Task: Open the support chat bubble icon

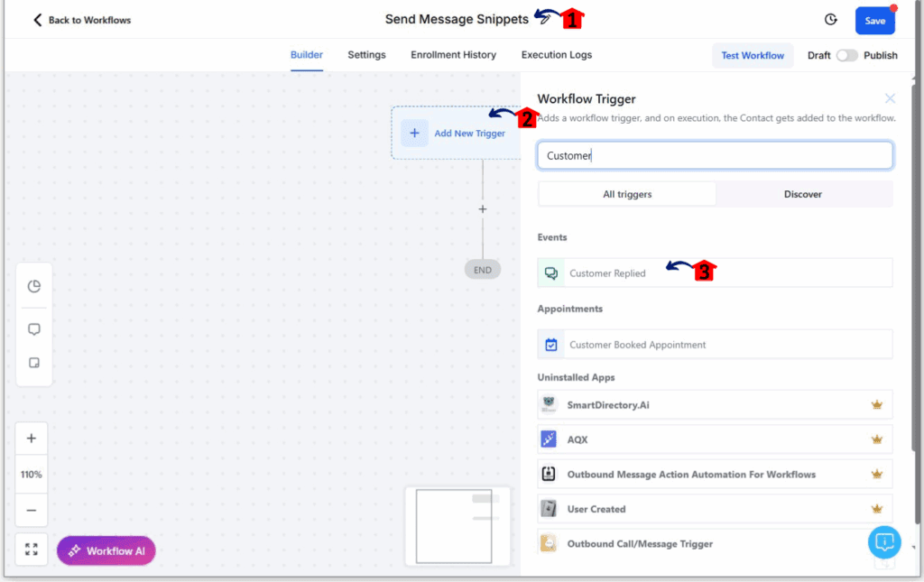Action: coord(884,542)
